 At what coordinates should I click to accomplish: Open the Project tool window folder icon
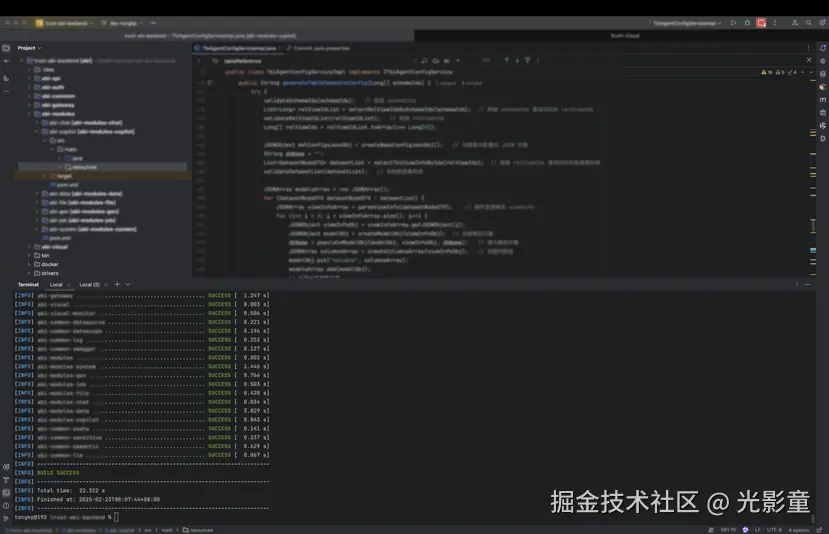point(6,48)
